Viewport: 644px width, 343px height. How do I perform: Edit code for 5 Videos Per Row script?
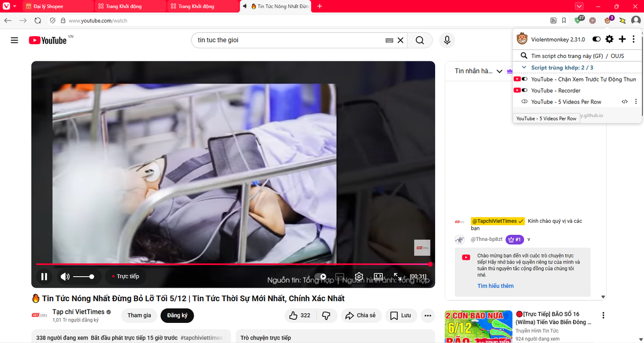[x=624, y=102]
